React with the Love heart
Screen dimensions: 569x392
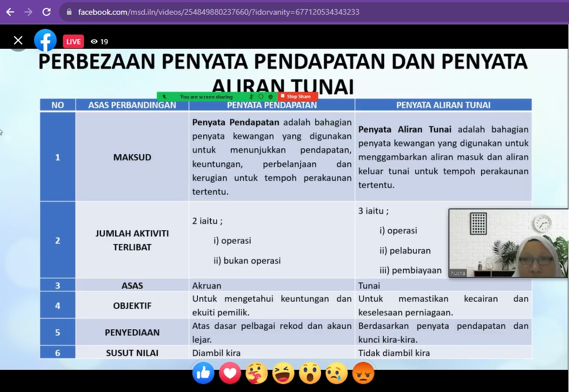(x=230, y=373)
